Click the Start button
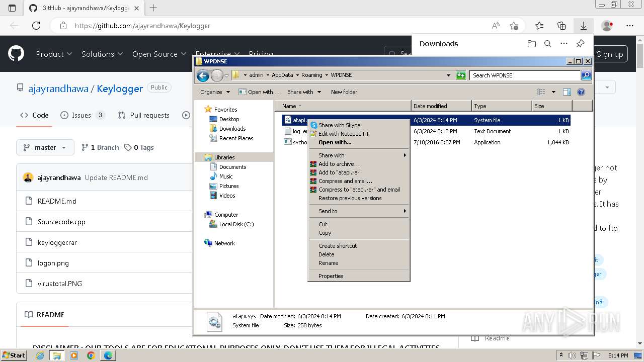 (x=14, y=355)
